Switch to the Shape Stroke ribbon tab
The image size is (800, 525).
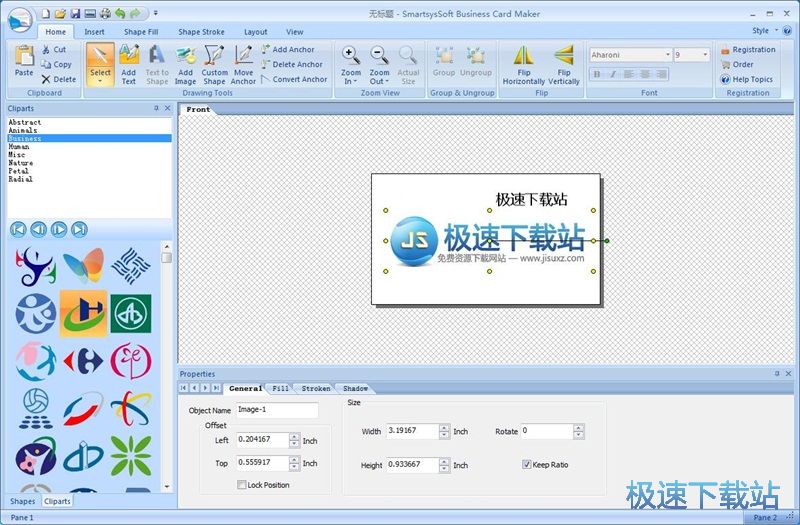[201, 32]
